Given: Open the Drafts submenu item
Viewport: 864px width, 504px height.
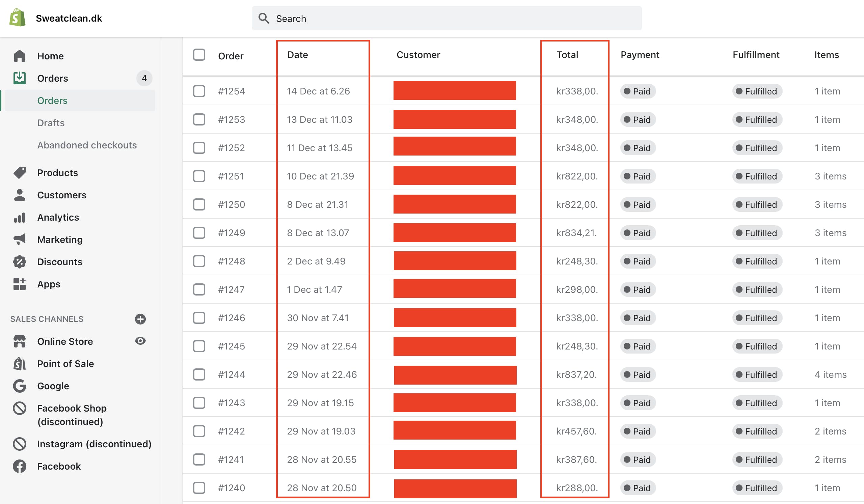Looking at the screenshot, I should pyautogui.click(x=51, y=123).
